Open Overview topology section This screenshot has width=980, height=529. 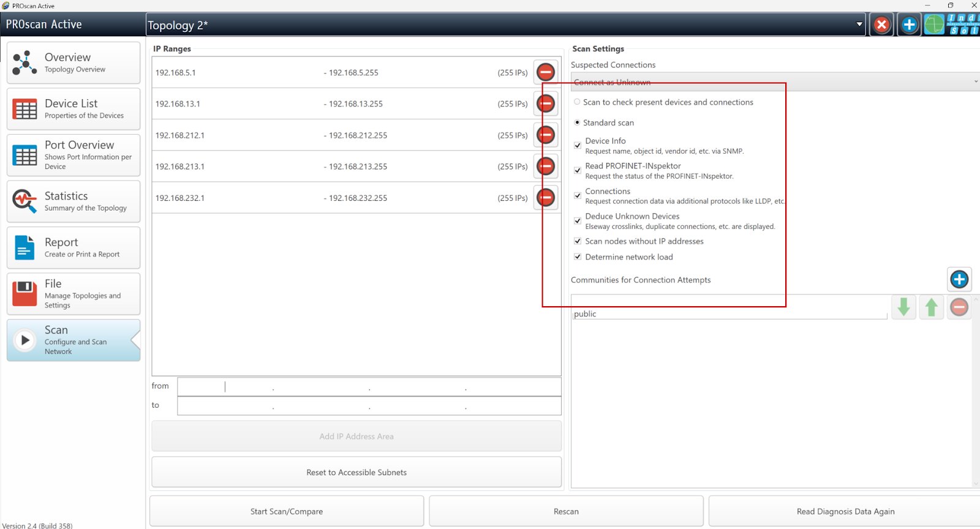point(73,62)
